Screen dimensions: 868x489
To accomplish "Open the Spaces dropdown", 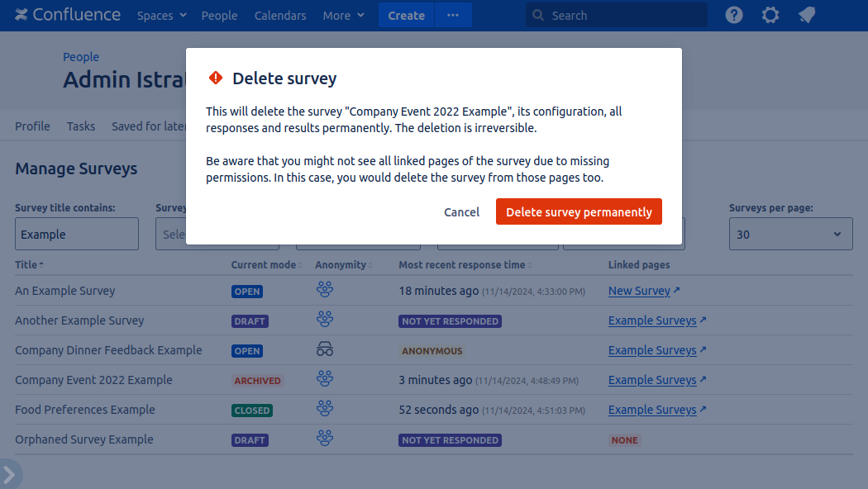I will coord(162,15).
